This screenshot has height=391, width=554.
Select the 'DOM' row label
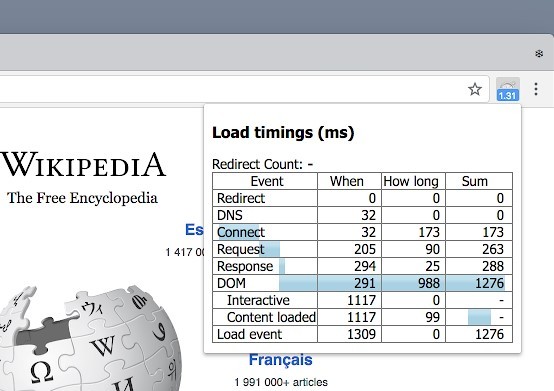pos(231,283)
